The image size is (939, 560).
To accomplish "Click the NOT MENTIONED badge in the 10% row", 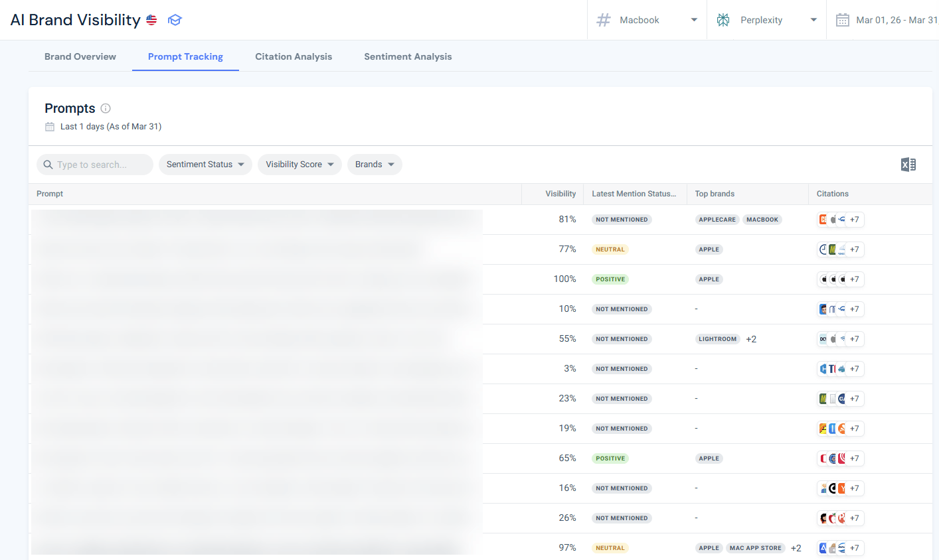I will click(622, 309).
